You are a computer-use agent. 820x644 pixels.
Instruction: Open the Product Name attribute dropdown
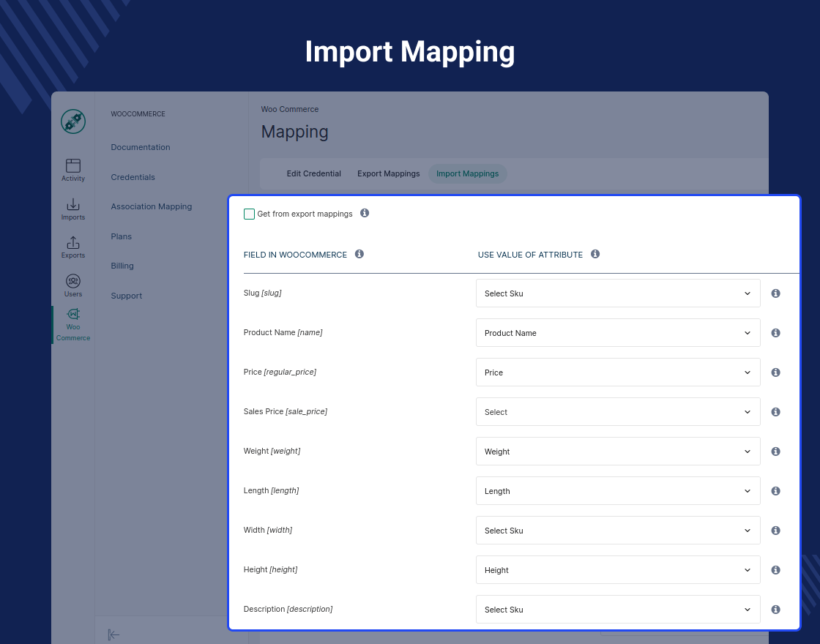[618, 333]
